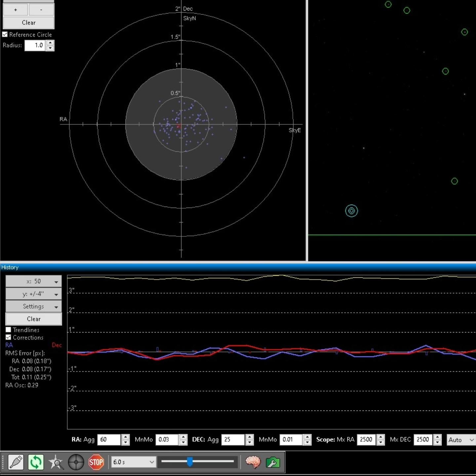This screenshot has width=476, height=476.
Task: Open the brain advanced settings icon
Action: [253, 462]
